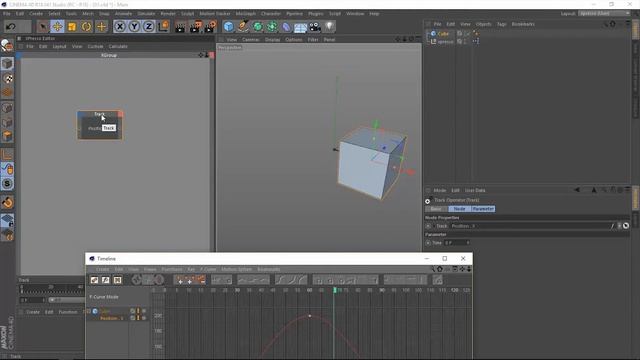Switch Timeline to Dope Sheet mode icon
This screenshot has width=640, height=360.
tap(95, 280)
